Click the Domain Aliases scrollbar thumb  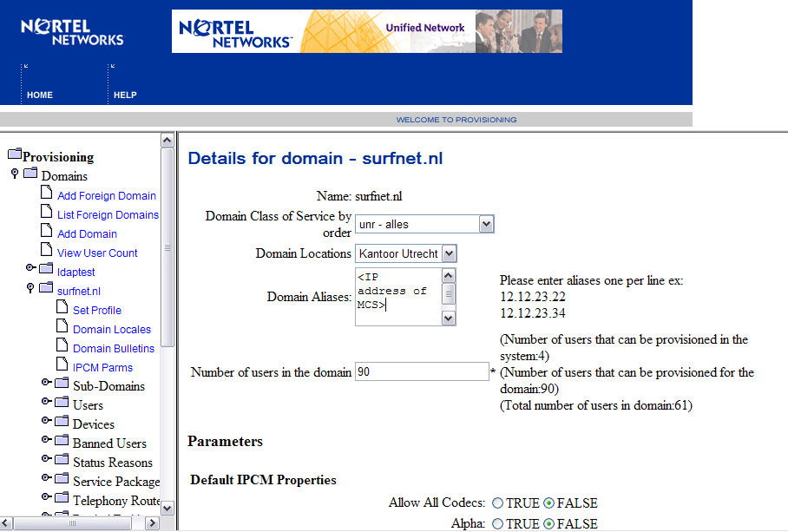449,294
